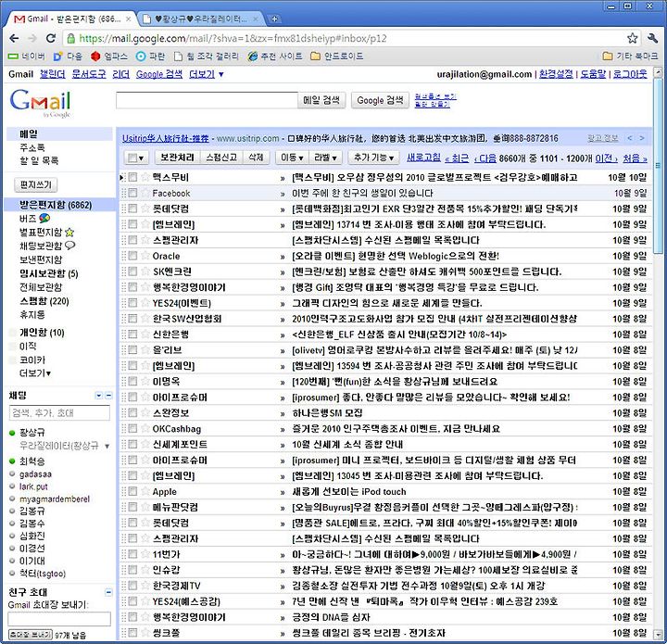This screenshot has width=667, height=644.
Task: Click the 환경설정 settings link
Action: [556, 74]
